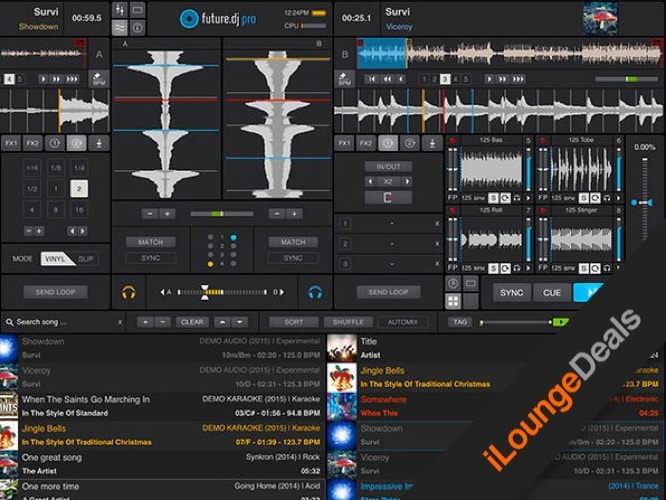Toggle FX2 on deck B
This screenshot has width=666, height=500.
(x=366, y=143)
